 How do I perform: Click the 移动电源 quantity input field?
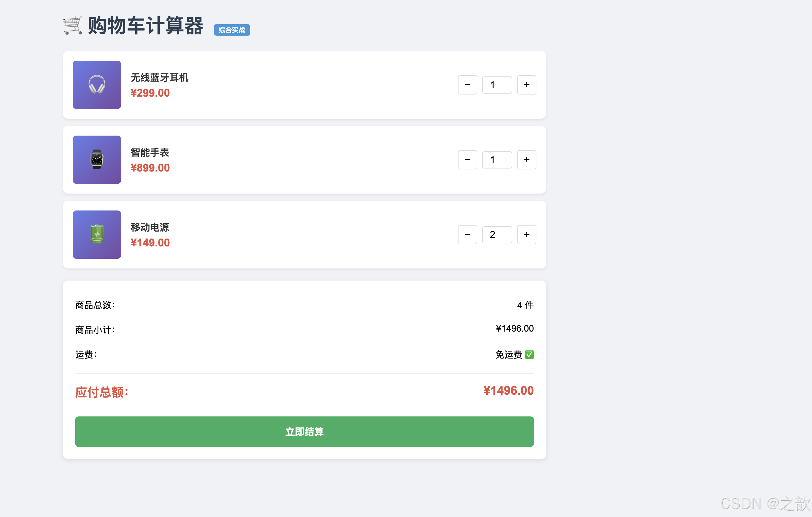click(497, 234)
